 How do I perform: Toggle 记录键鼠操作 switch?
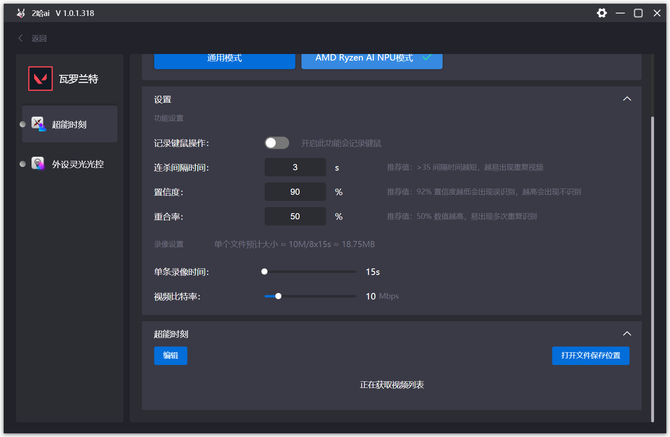coord(277,143)
